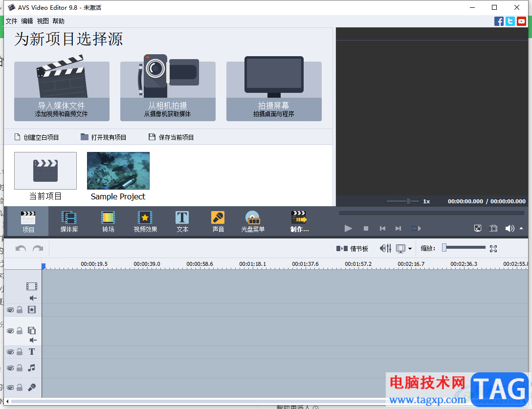
Task: Open the 项目 (Project) tab
Action: click(28, 221)
